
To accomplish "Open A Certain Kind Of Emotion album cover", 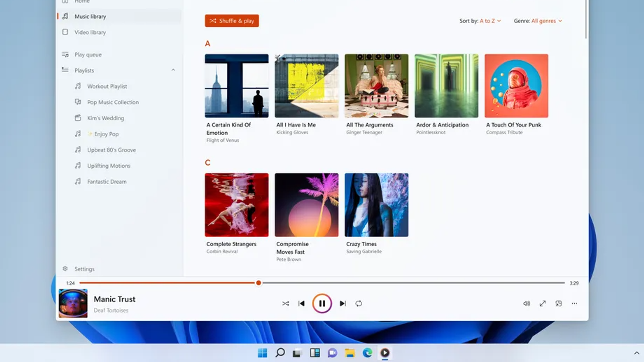I will [x=237, y=86].
